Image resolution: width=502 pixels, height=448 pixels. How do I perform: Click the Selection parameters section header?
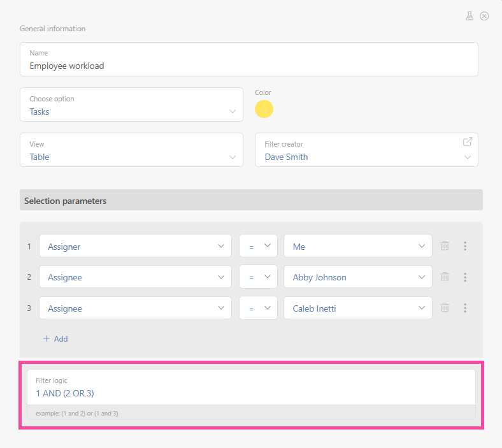251,201
